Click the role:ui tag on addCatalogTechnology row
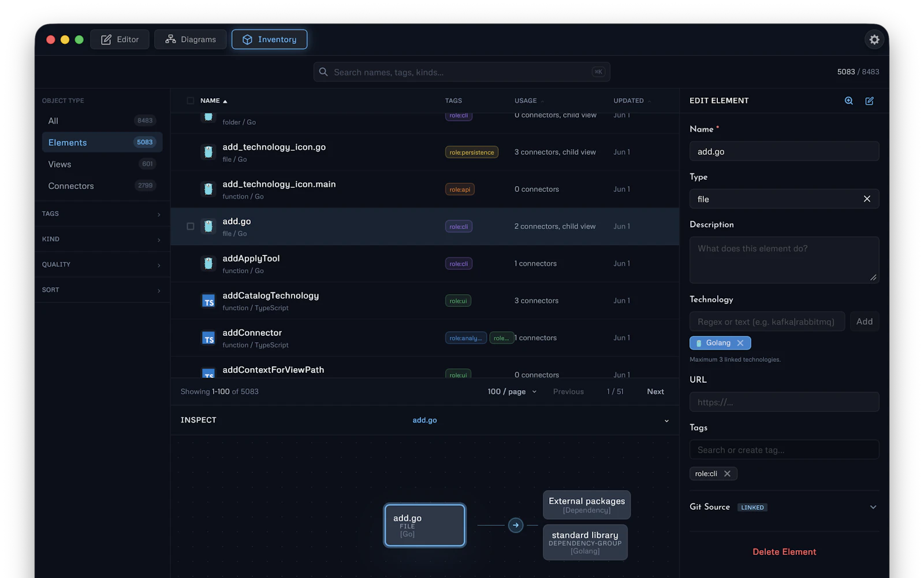The image size is (924, 578). 458,301
